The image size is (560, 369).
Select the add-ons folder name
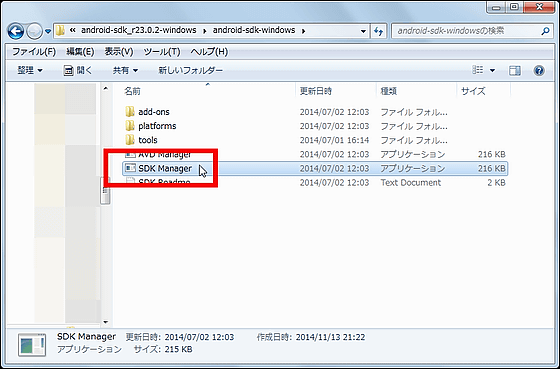click(154, 112)
